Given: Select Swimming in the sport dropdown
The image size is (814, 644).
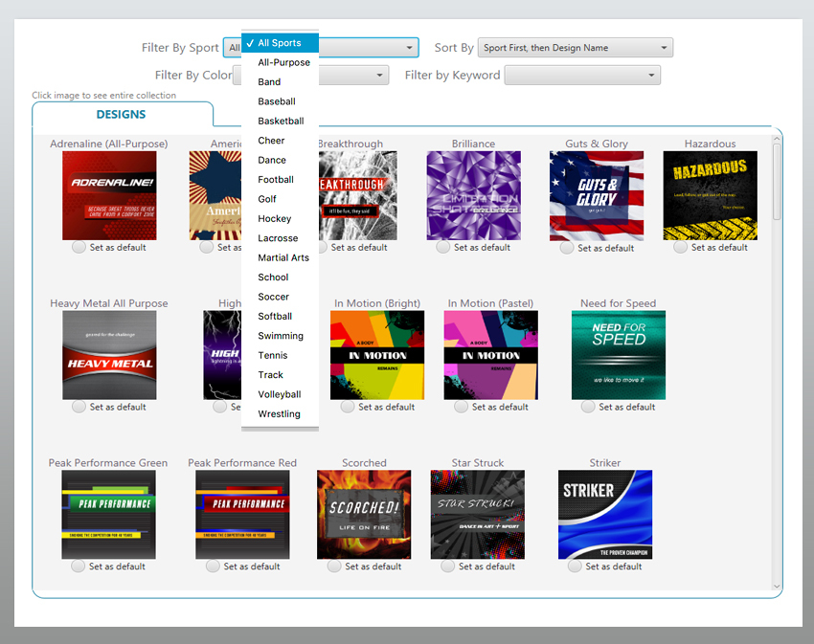Looking at the screenshot, I should click(281, 336).
